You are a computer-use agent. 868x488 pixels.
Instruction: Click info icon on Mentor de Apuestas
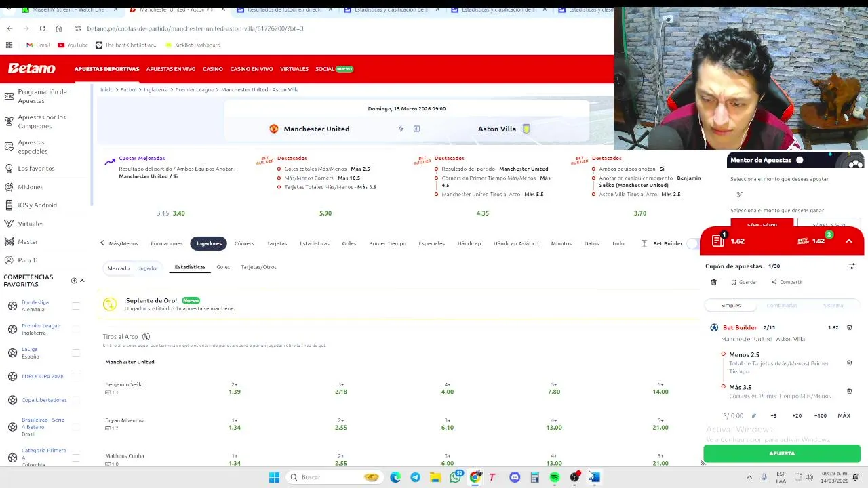tap(800, 160)
